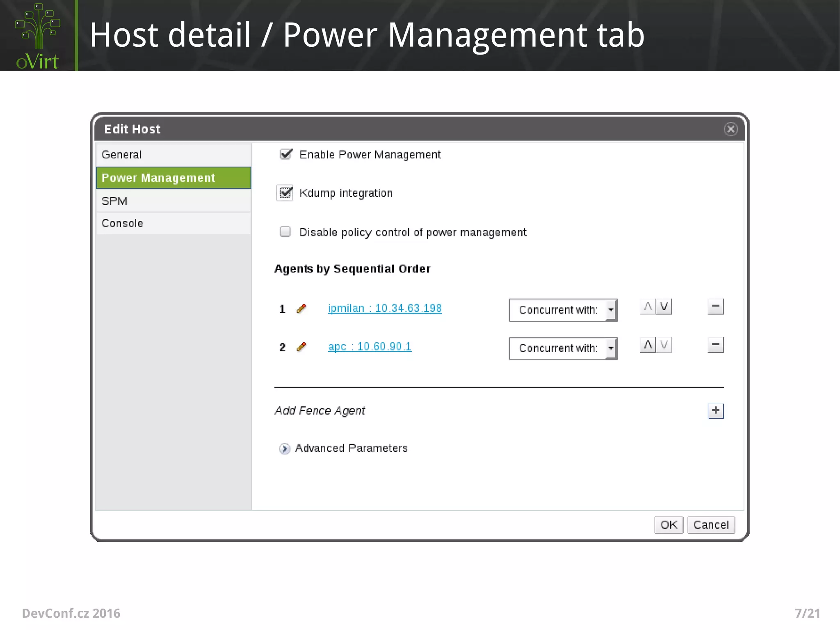
Task: Check Disable policy control of power management
Action: click(285, 232)
